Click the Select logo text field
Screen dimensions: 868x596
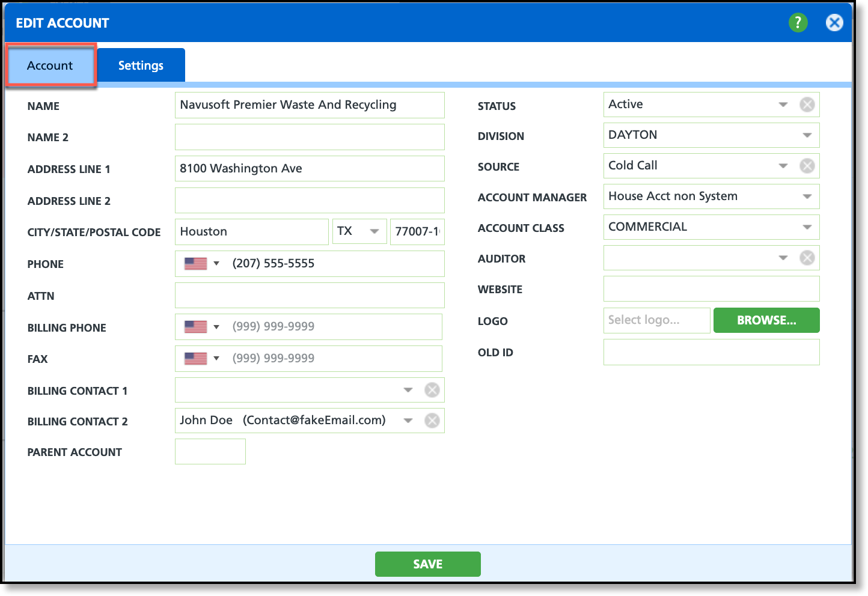657,320
